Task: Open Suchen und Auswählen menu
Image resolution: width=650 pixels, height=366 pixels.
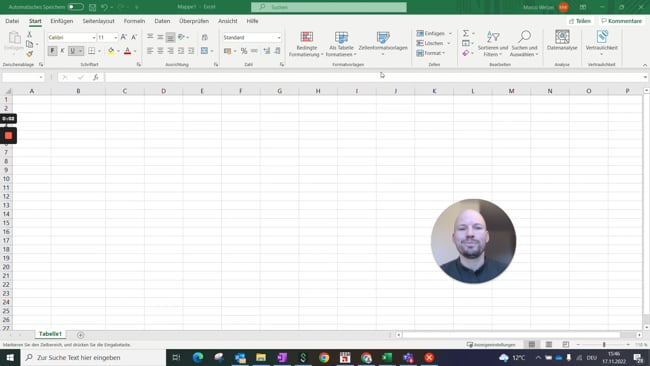Action: pos(524,44)
